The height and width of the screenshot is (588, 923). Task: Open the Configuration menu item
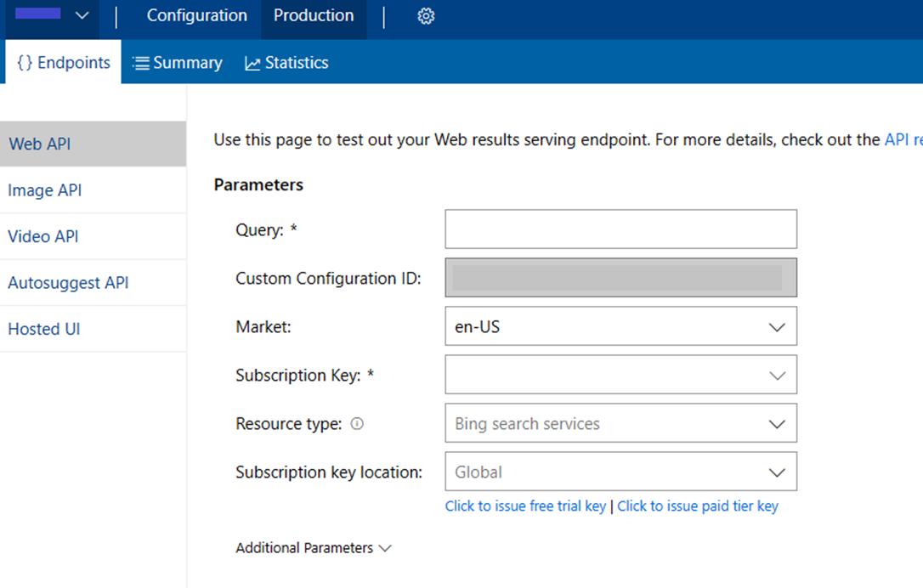coord(196,14)
